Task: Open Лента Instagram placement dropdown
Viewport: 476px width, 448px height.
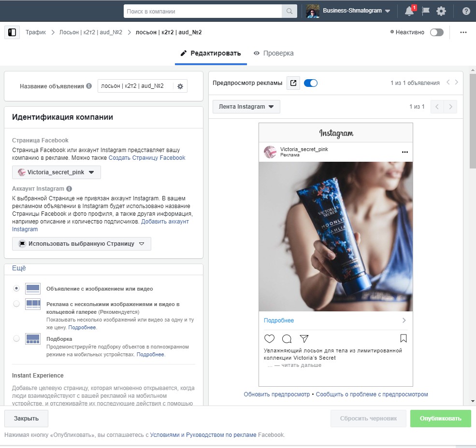Action: 246,107
